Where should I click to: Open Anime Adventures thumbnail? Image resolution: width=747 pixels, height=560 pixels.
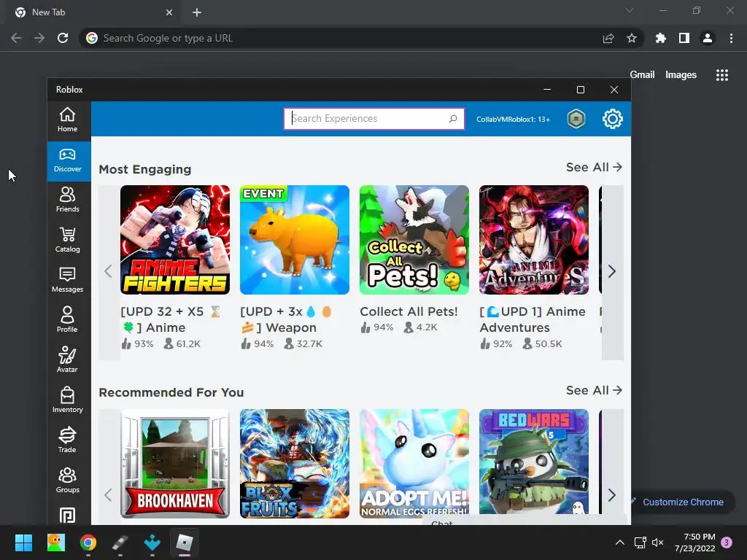[533, 240]
